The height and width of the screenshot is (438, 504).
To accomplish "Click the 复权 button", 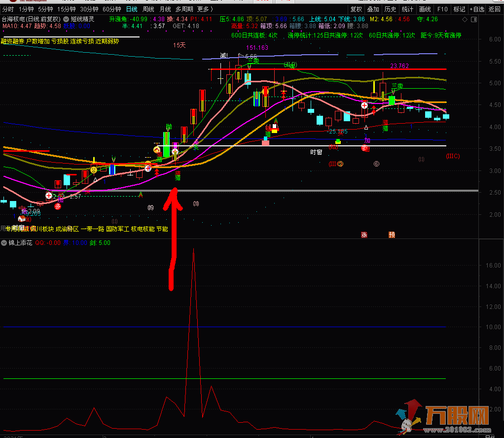I will (x=356, y=9).
